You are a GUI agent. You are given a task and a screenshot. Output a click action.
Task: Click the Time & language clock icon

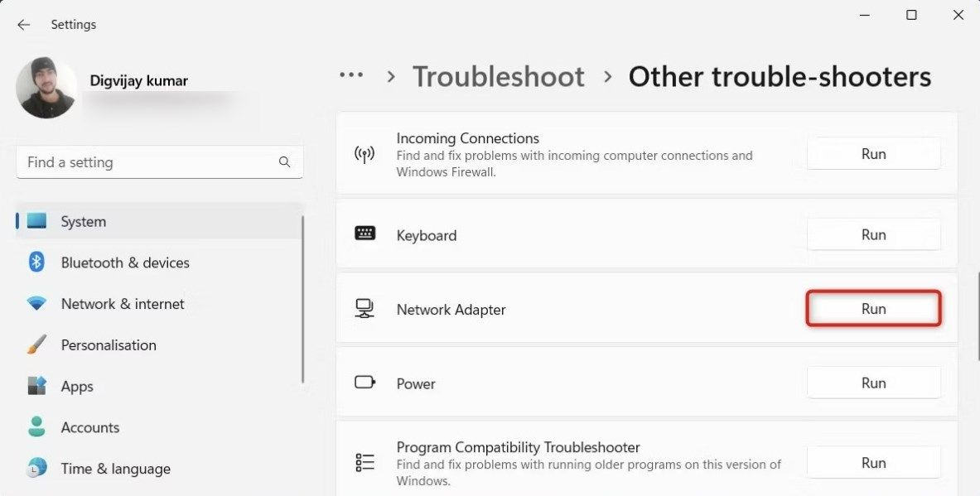[36, 468]
